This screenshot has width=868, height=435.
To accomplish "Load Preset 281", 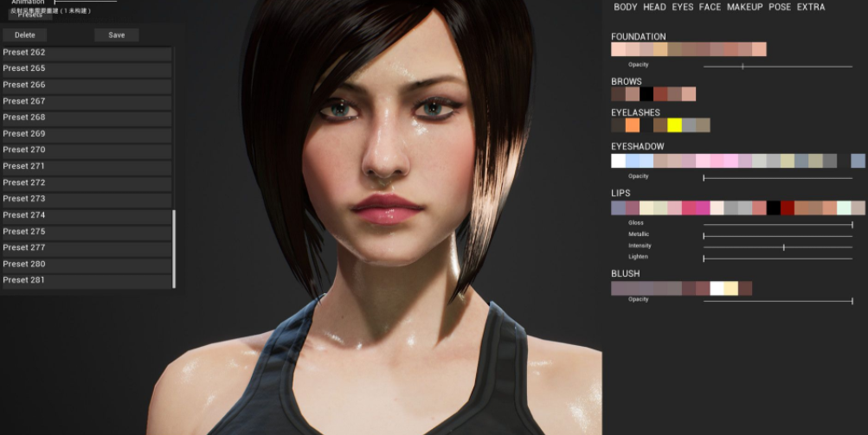I will coord(87,280).
